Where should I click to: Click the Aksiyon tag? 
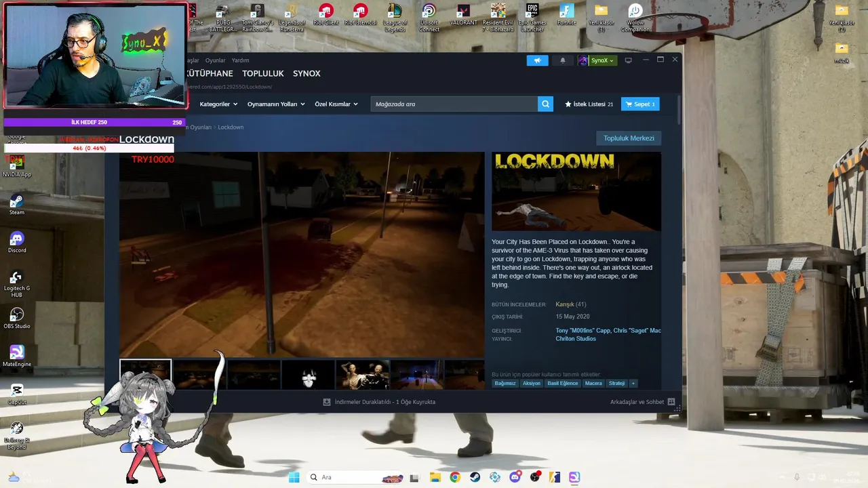pos(532,384)
